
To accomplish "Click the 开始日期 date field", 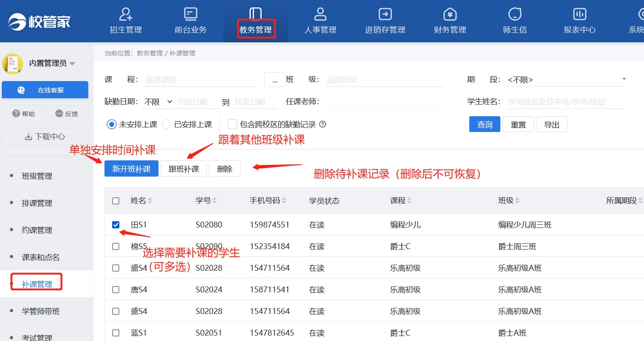I will (197, 102).
